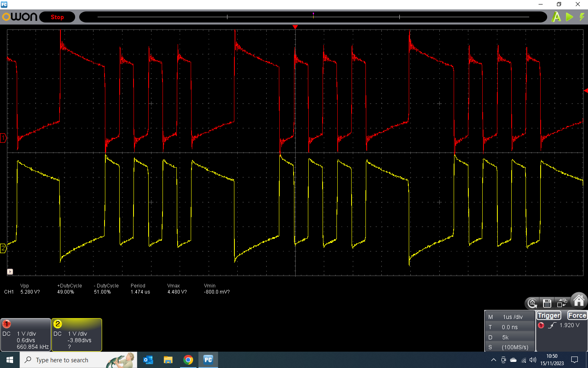The width and height of the screenshot is (588, 368).
Task: Click the waveform memory position bar
Action: pyautogui.click(x=313, y=17)
